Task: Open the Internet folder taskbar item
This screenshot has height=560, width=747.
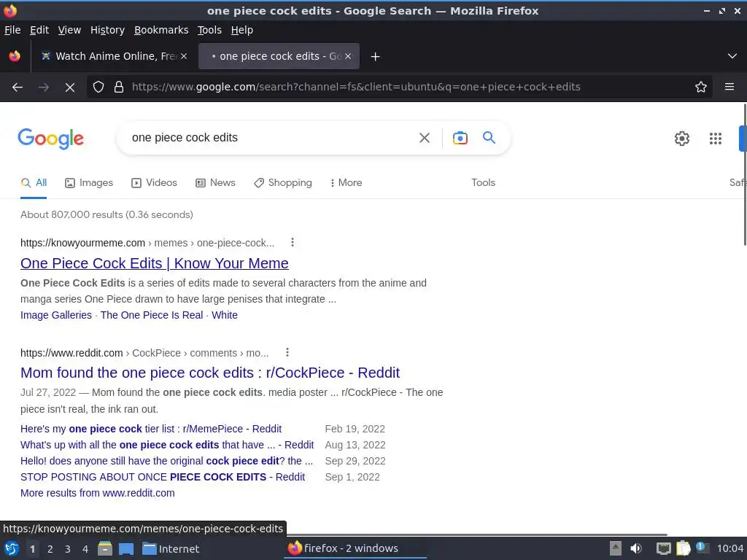Action: pyautogui.click(x=171, y=549)
